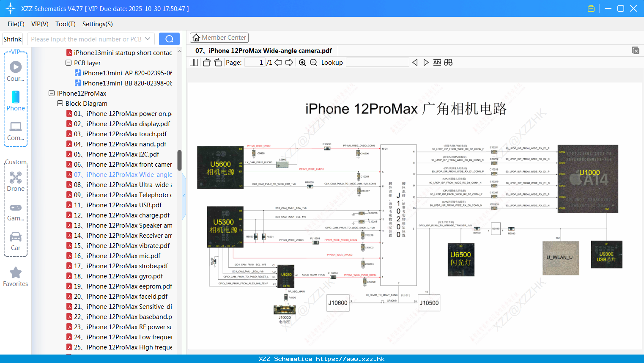Open 05 iPhone 12ProMax I2C.pdf
The height and width of the screenshot is (363, 644).
tap(113, 154)
